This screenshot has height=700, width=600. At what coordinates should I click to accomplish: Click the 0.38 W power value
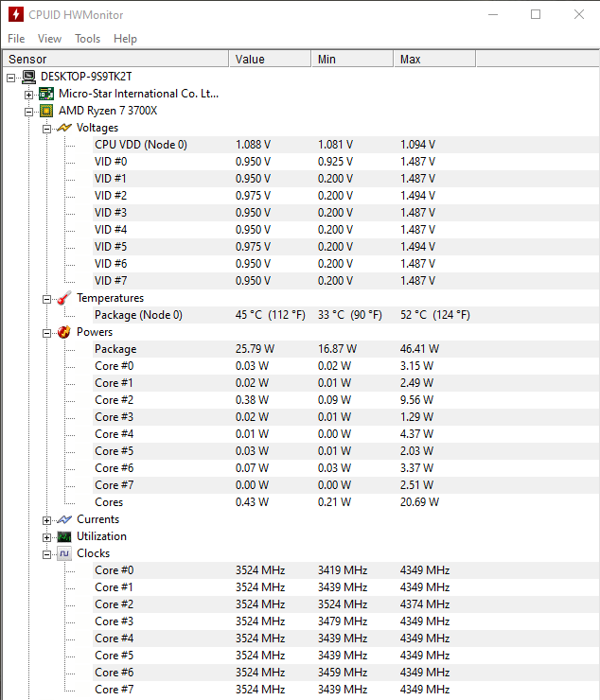252,400
